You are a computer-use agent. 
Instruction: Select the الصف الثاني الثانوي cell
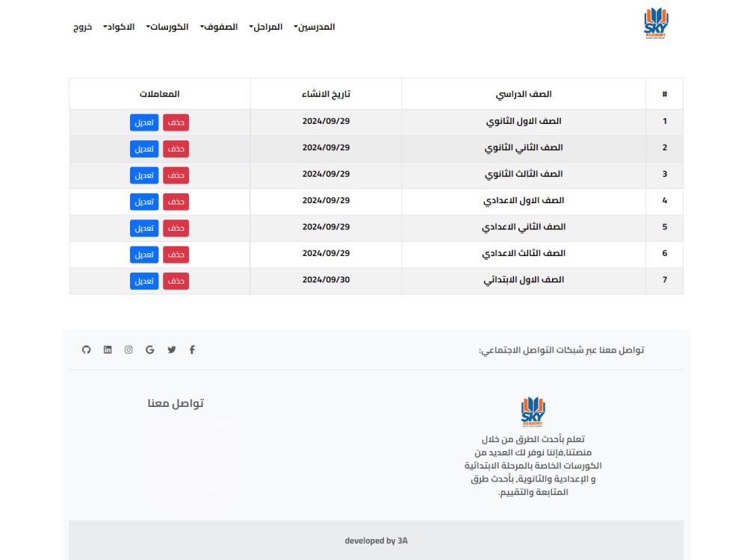pos(524,148)
